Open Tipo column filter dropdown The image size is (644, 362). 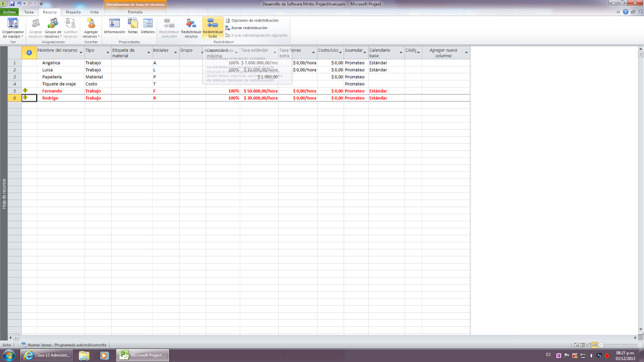coord(108,53)
